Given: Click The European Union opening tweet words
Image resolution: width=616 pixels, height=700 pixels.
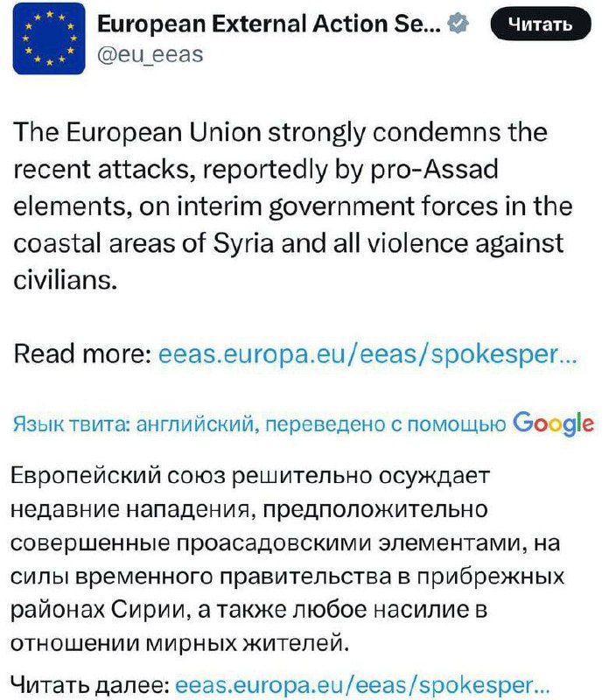Looking at the screenshot, I should 124,133.
